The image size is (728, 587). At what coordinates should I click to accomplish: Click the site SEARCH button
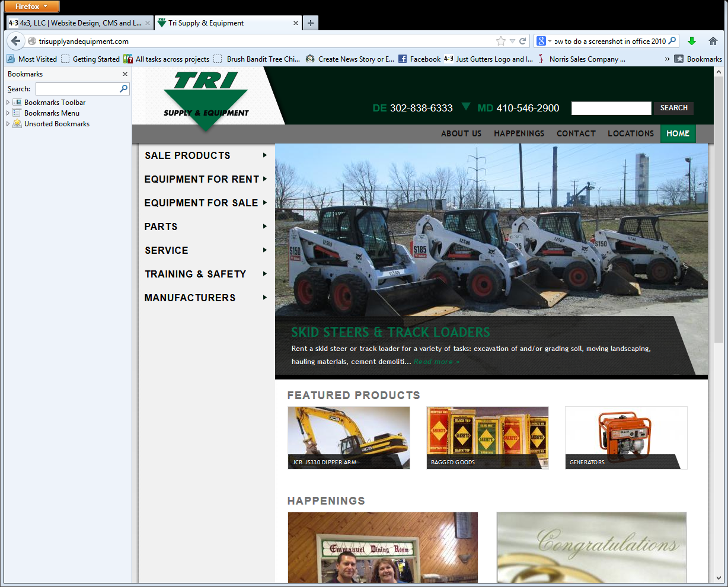673,108
